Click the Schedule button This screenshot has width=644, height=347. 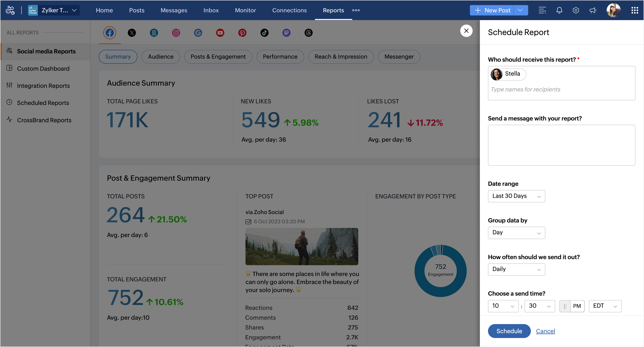point(509,331)
